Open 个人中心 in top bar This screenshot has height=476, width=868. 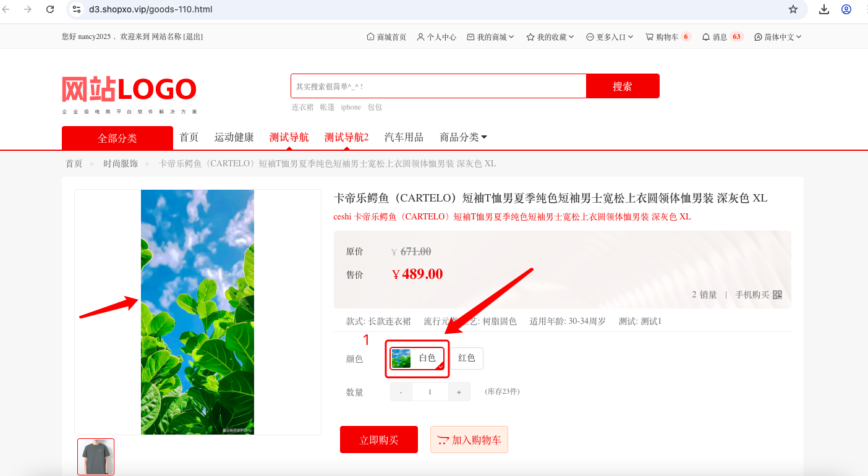click(436, 37)
